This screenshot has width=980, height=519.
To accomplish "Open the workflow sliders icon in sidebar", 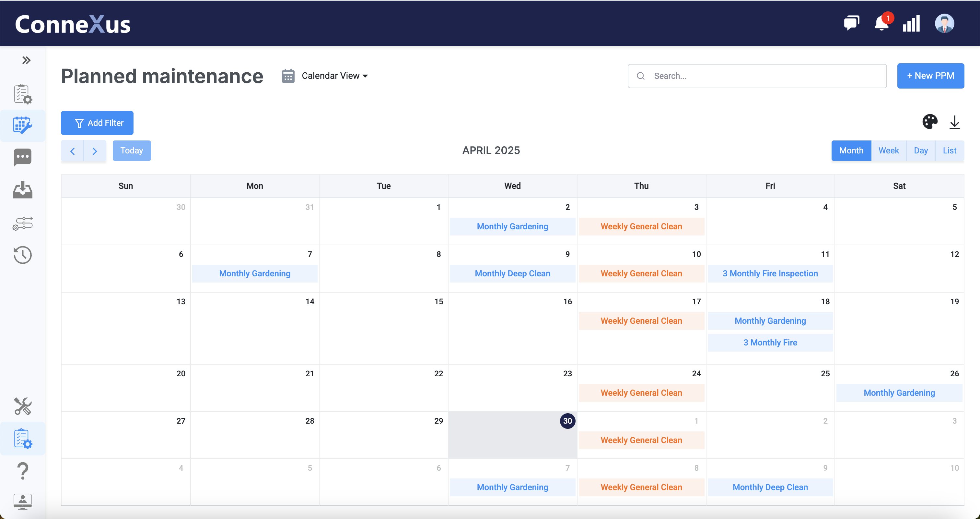I will 23,223.
